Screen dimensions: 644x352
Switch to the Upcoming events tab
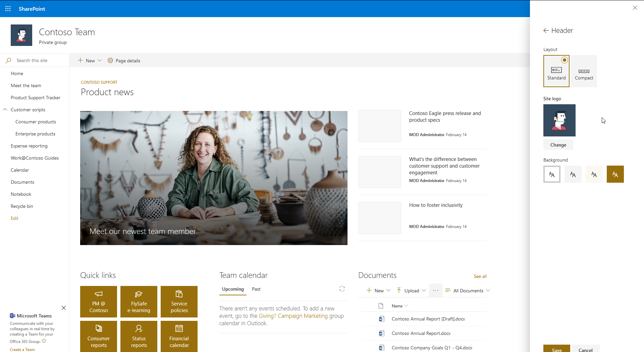[x=233, y=289]
